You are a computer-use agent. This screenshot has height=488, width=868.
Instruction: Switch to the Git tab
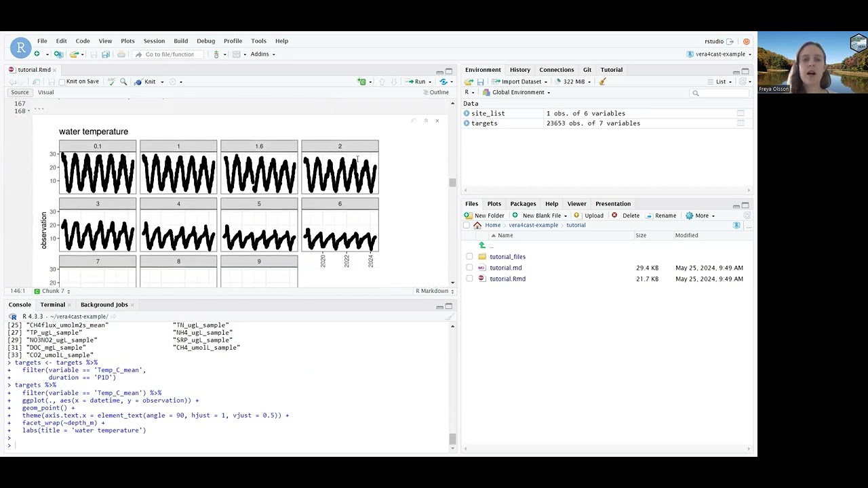pyautogui.click(x=587, y=70)
